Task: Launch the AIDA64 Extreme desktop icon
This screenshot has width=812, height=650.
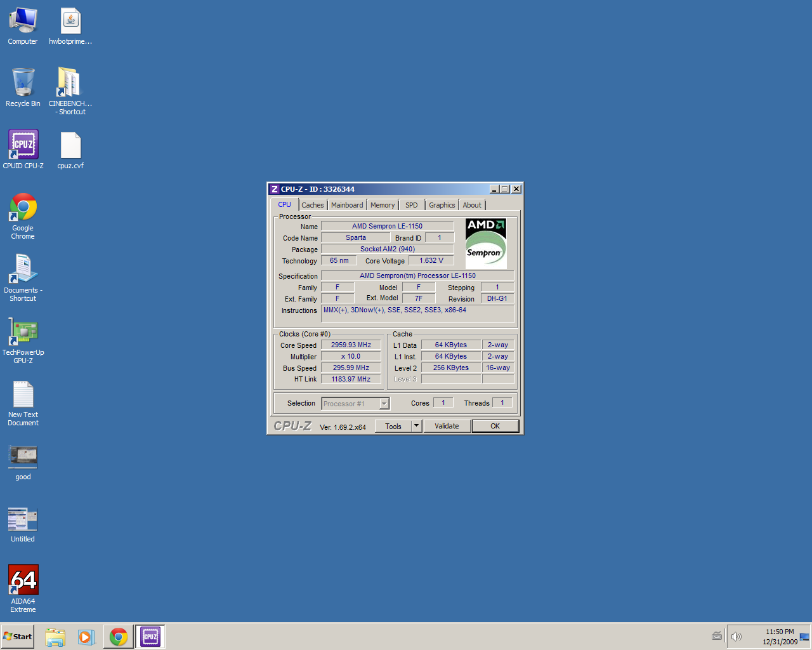Action: coord(23,589)
